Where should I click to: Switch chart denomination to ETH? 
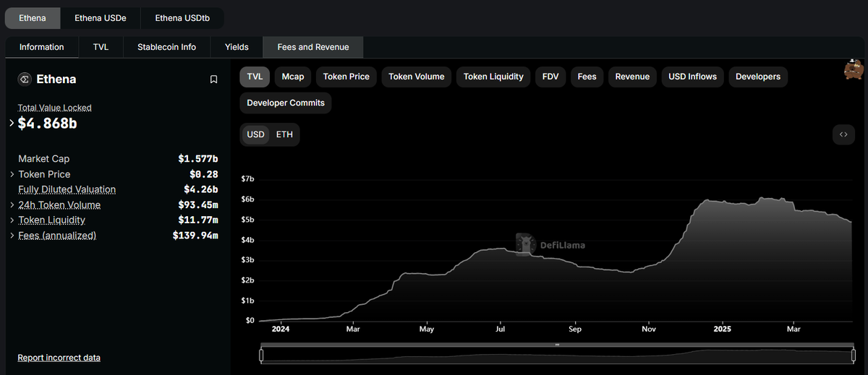click(x=284, y=134)
